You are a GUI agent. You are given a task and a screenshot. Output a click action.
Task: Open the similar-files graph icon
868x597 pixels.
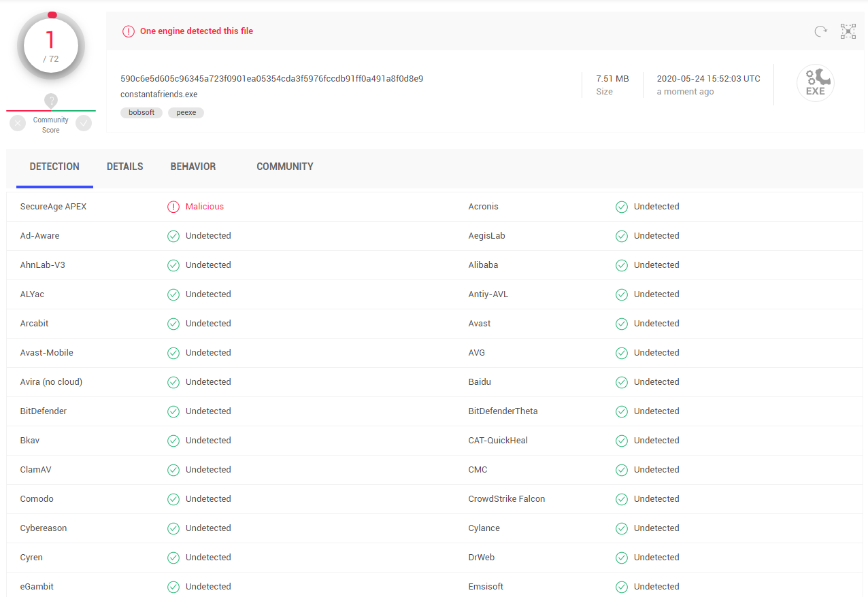coord(848,31)
